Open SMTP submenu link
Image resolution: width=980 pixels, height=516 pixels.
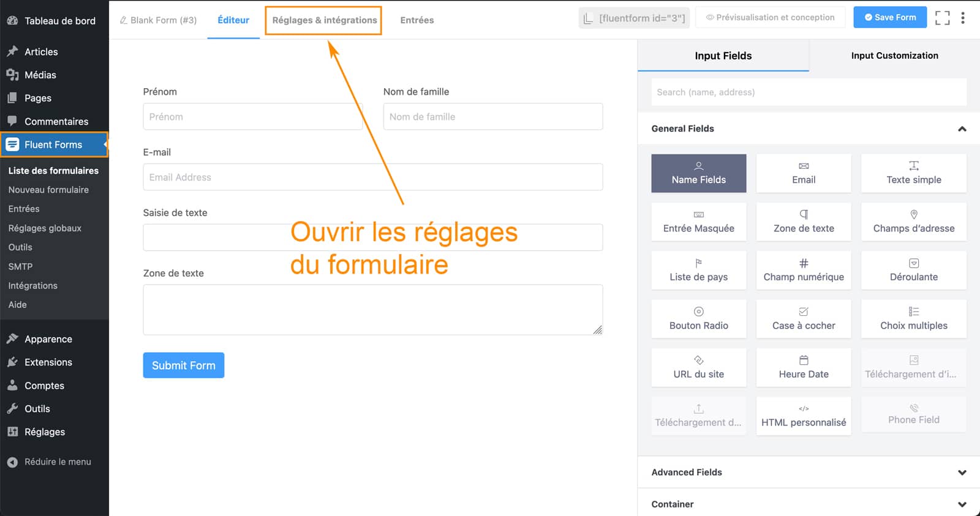pos(20,267)
